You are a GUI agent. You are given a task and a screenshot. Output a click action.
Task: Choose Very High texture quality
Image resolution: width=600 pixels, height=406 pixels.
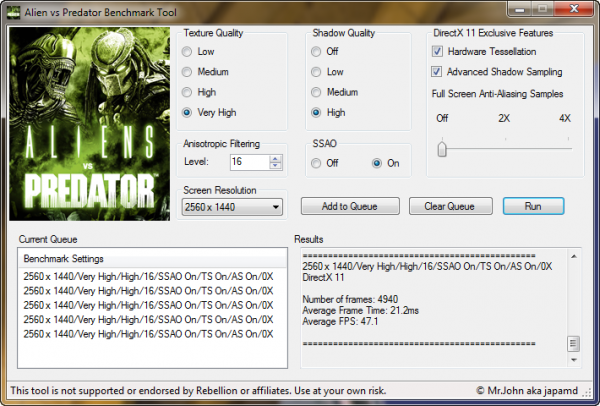[189, 112]
